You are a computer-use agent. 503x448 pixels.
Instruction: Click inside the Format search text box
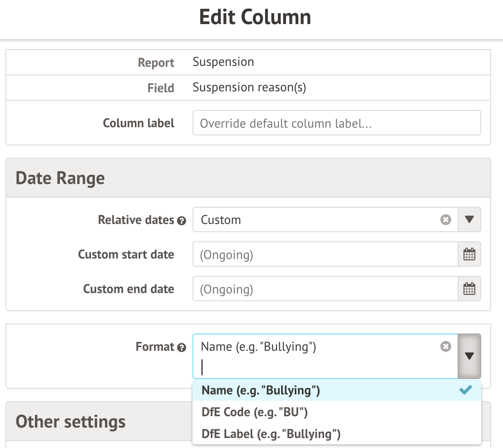318,367
